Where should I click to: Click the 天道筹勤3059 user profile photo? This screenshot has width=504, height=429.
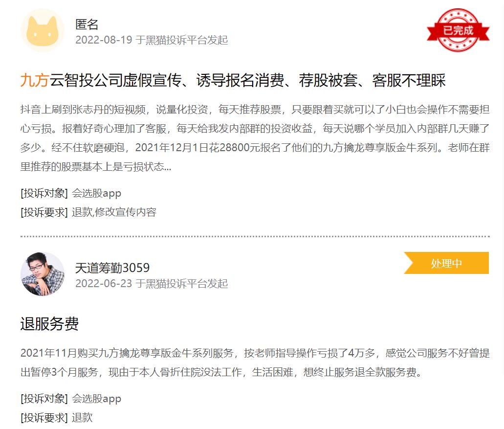[x=43, y=274]
